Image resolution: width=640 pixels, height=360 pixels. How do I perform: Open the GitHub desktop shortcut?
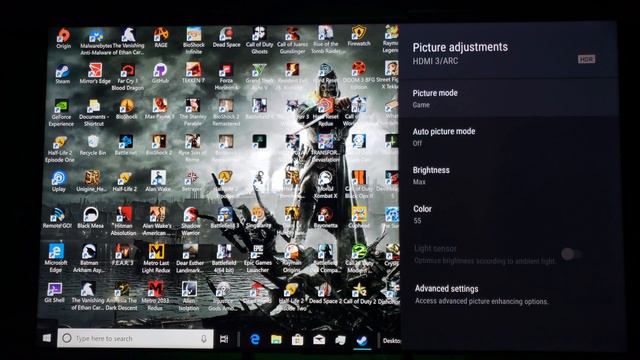pyautogui.click(x=160, y=73)
